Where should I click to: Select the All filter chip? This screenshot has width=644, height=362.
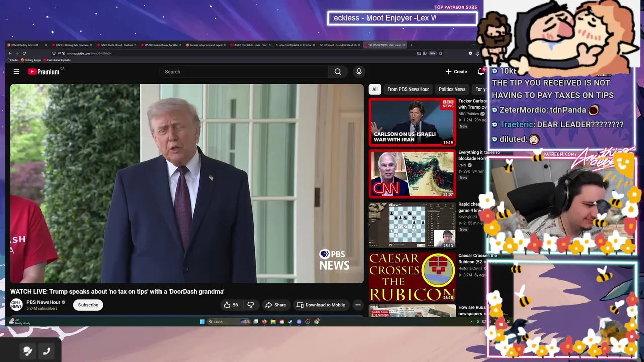[375, 89]
